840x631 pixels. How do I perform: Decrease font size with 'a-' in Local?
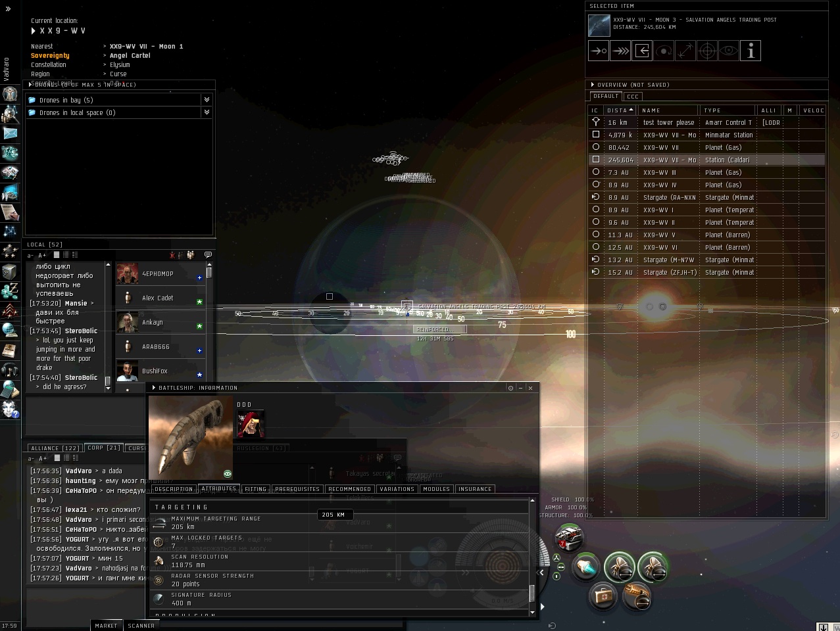pos(30,255)
